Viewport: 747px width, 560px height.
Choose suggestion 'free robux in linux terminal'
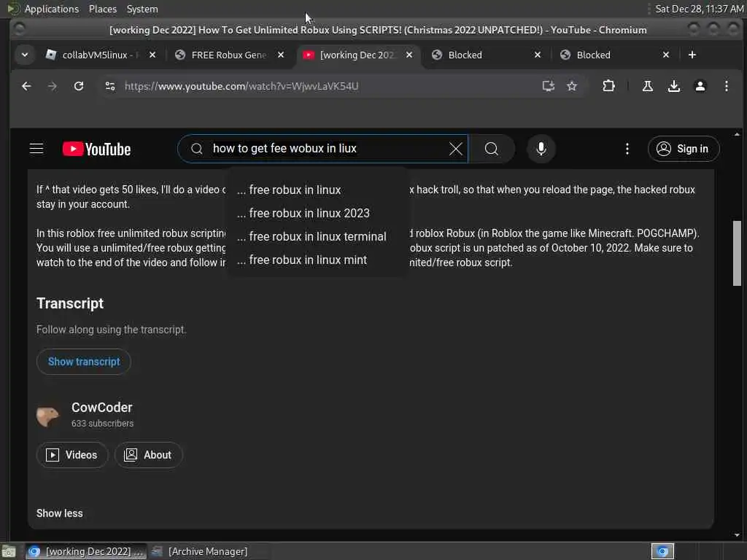pos(317,236)
